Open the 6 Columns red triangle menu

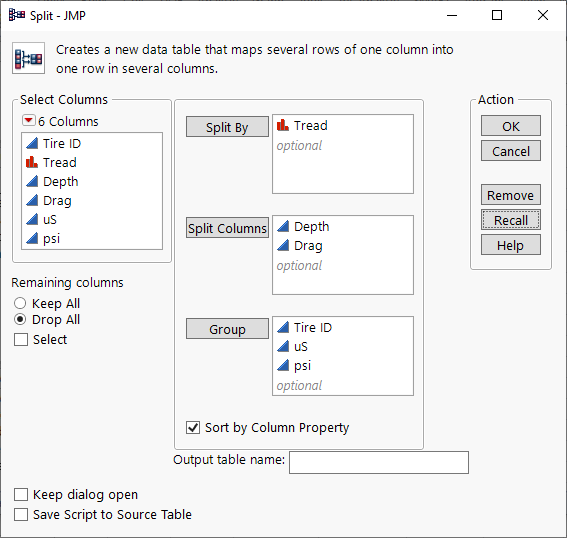[29, 120]
